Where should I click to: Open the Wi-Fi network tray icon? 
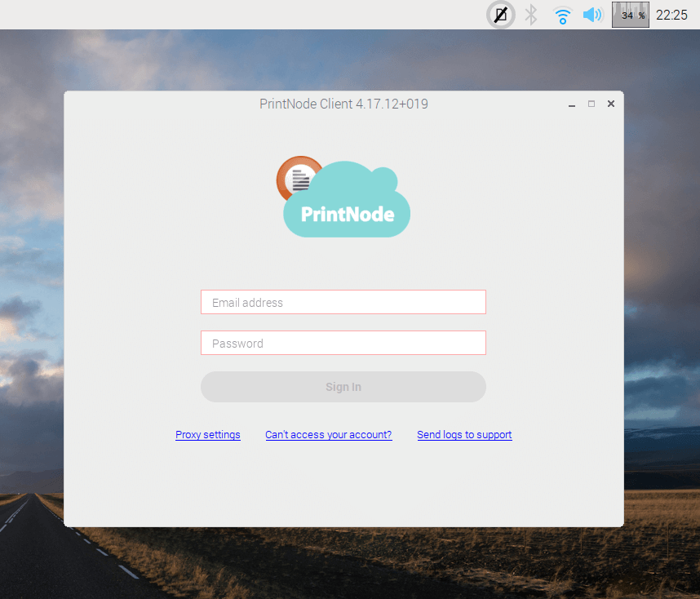[562, 16]
